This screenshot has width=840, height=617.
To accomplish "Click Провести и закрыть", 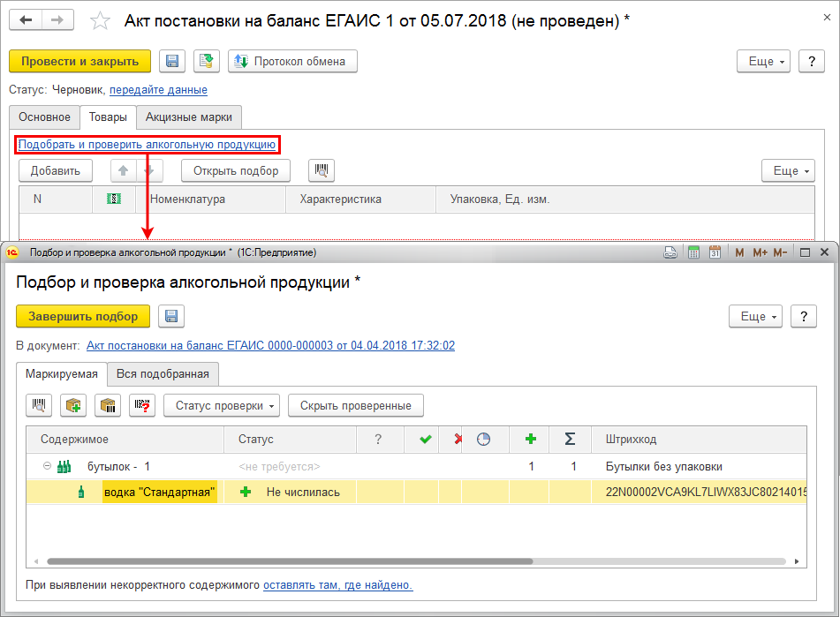I will coord(79,61).
